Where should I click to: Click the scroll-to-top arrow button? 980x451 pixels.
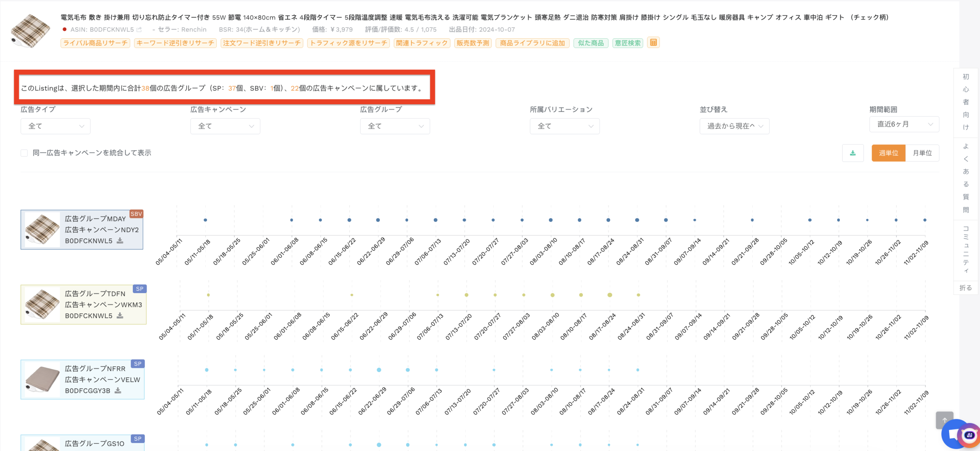(x=944, y=420)
